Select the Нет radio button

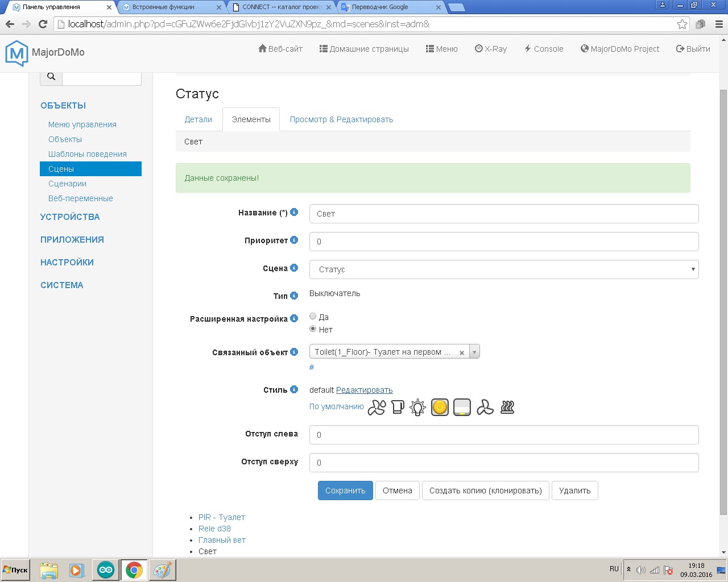313,329
